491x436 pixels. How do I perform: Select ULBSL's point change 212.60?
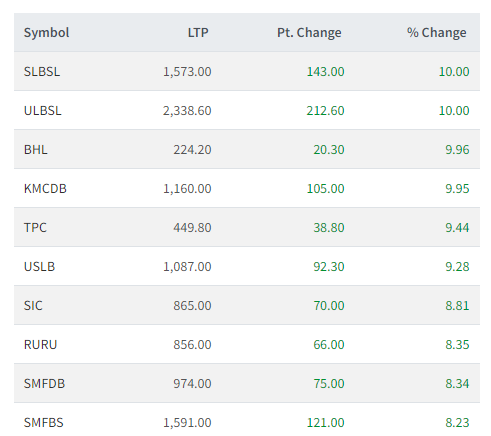325,111
